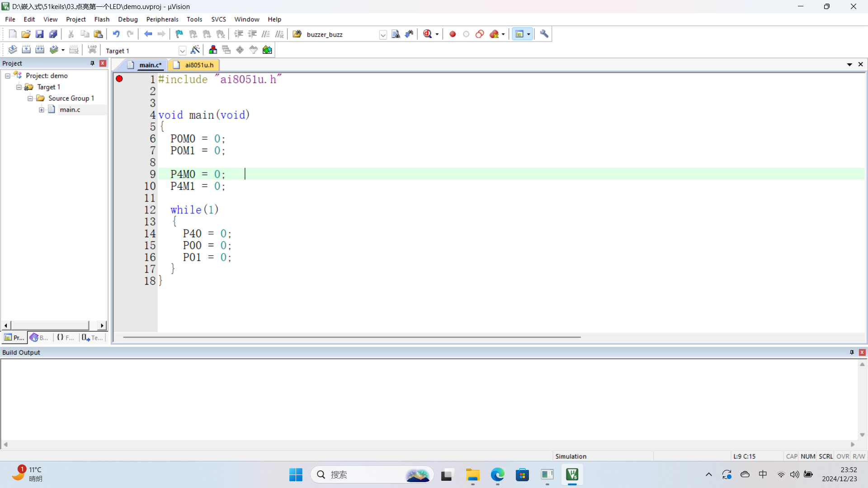Screen dimensions: 868x488
Task: Expand the main.c tree node
Action: (42, 110)
